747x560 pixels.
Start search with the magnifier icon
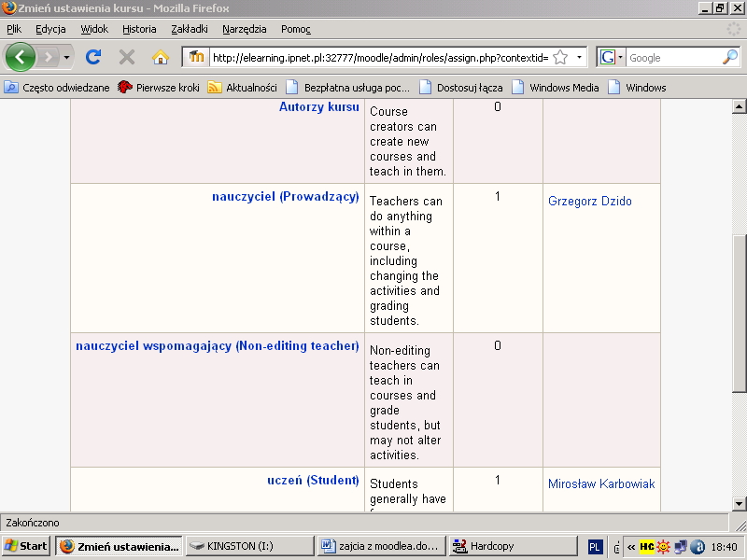coord(730,58)
